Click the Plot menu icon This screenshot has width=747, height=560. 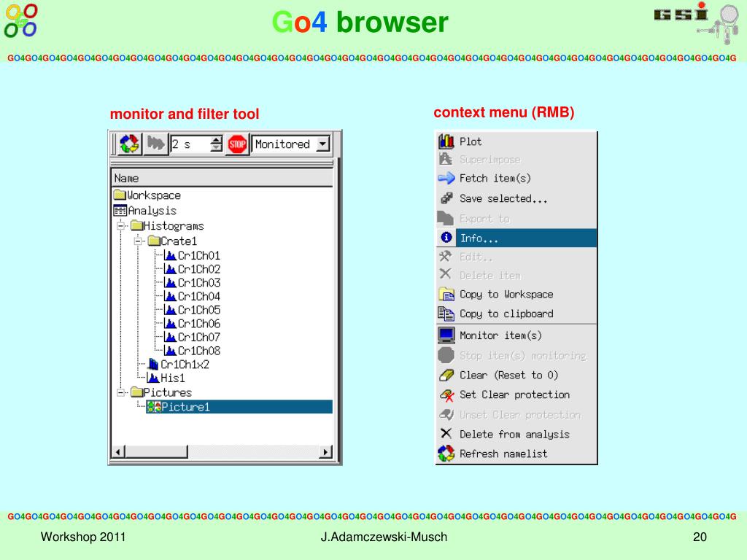pyautogui.click(x=446, y=141)
